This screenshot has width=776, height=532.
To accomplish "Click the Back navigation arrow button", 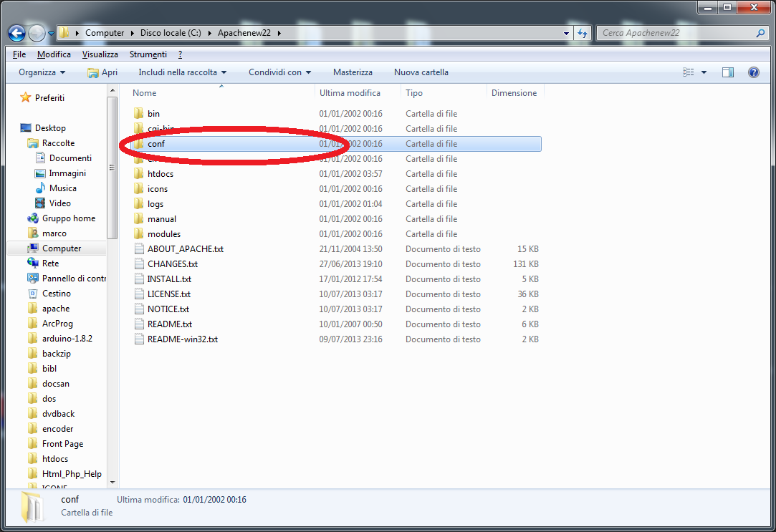I will [17, 33].
